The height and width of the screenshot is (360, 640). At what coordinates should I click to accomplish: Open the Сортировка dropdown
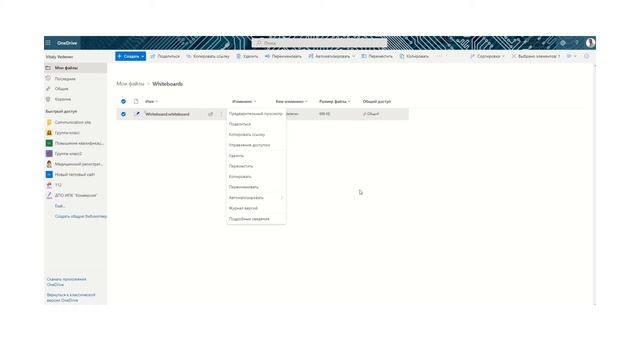point(488,56)
